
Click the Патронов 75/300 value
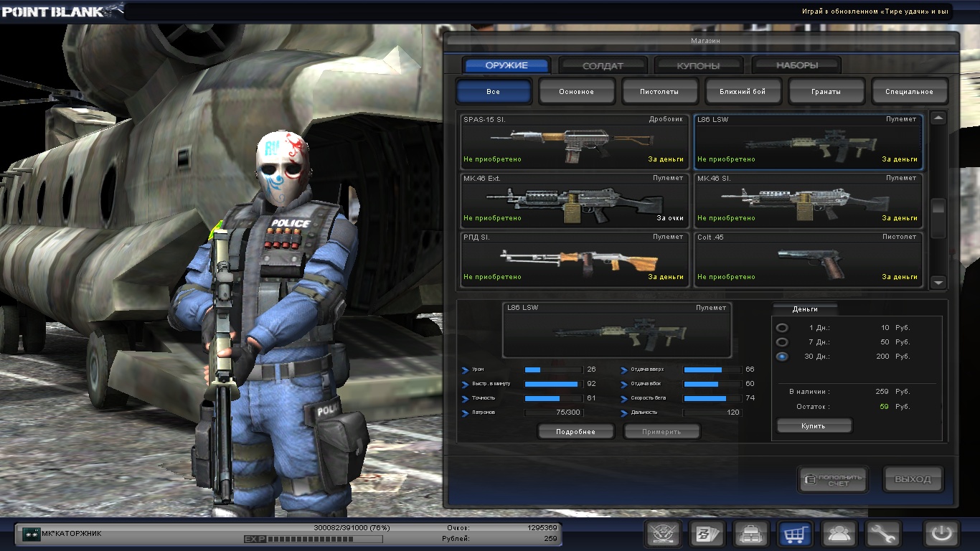(x=569, y=413)
